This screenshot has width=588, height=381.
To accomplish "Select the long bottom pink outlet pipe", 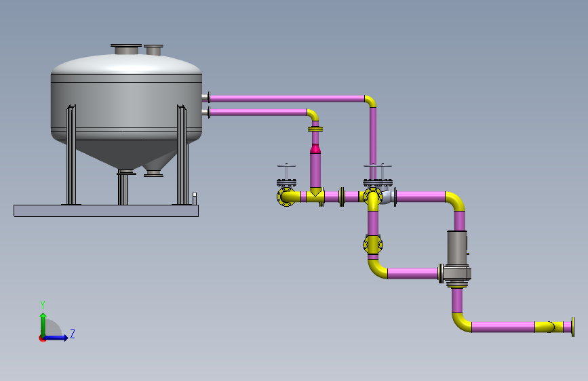I will (x=503, y=327).
